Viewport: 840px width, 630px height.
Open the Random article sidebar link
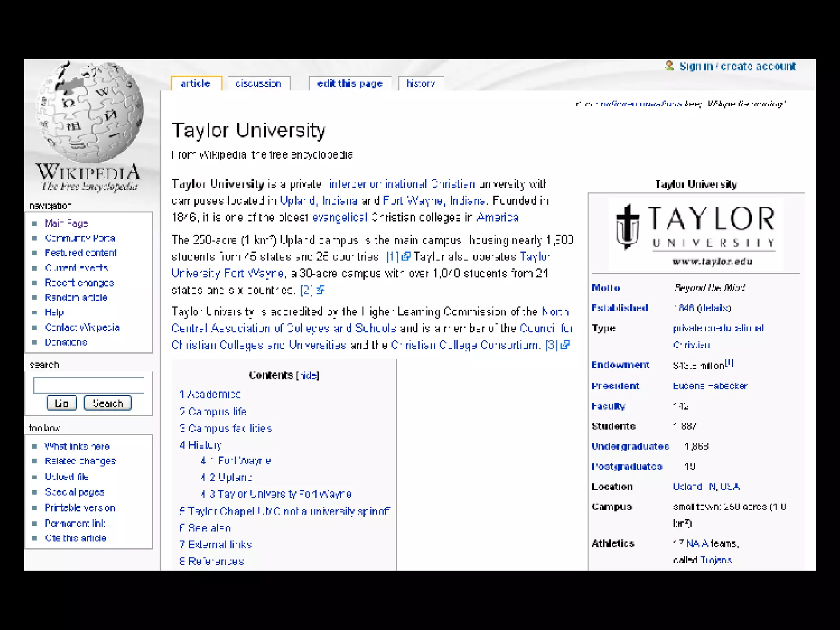(76, 298)
